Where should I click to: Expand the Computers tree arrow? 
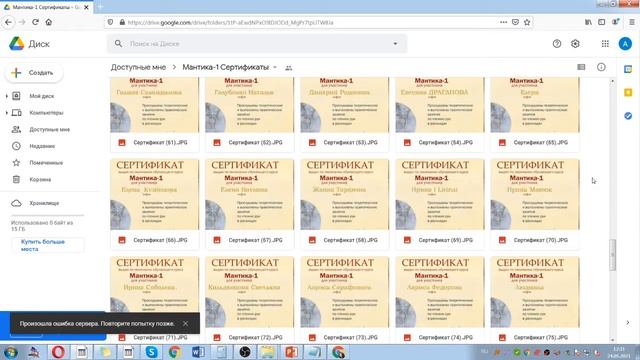[7, 113]
